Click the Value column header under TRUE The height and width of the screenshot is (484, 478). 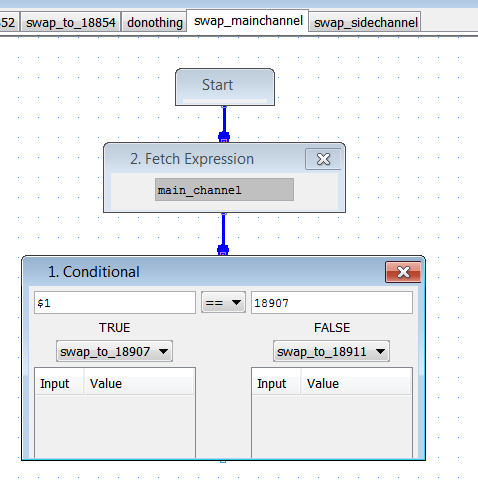tap(139, 383)
